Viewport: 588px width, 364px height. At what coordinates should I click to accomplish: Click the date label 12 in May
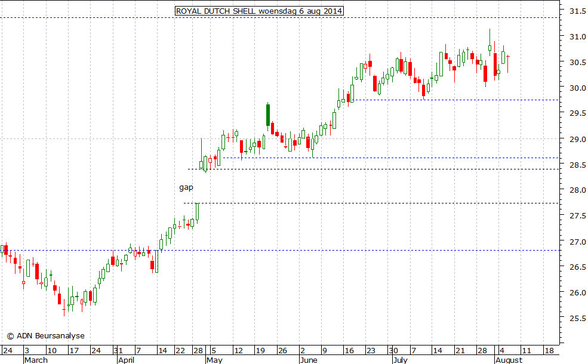pos(238,351)
